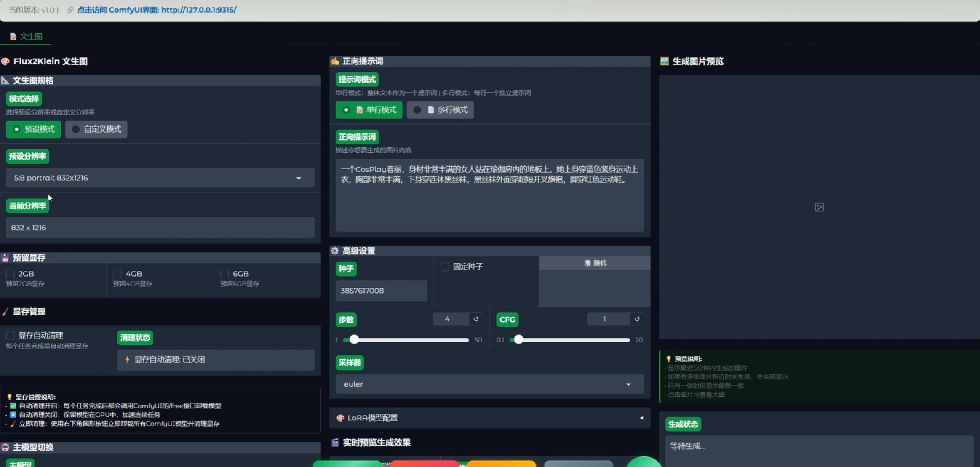
Task: Open the 预设分辨率 dropdown 5:8 portrait
Action: coord(160,178)
